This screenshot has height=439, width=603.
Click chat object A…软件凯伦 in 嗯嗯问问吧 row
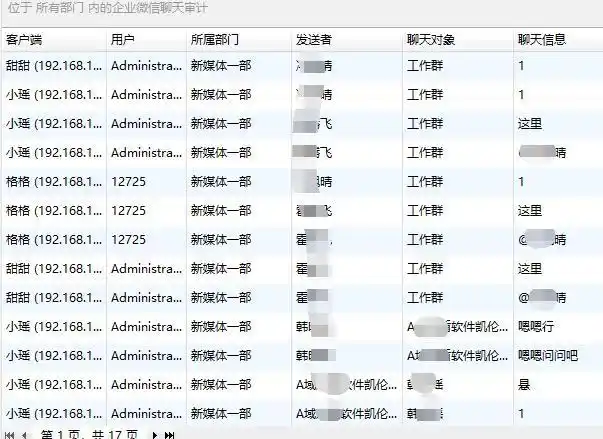coord(458,356)
